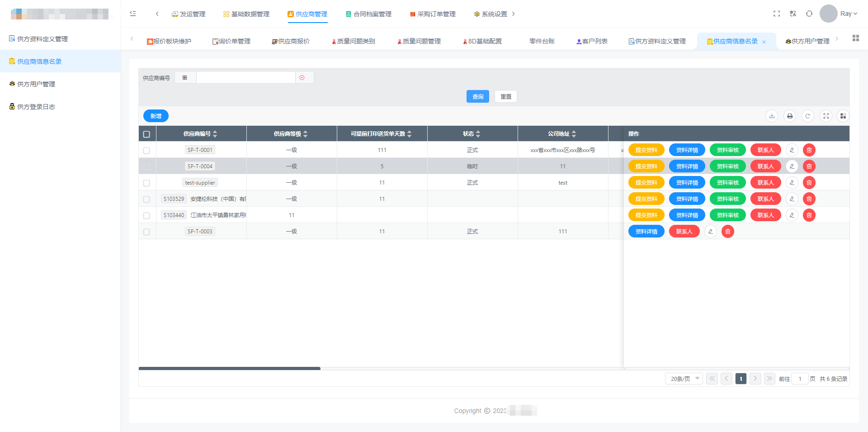The width and height of the screenshot is (868, 432).
Task: Tick checkbox for row S103440
Action: click(x=146, y=216)
